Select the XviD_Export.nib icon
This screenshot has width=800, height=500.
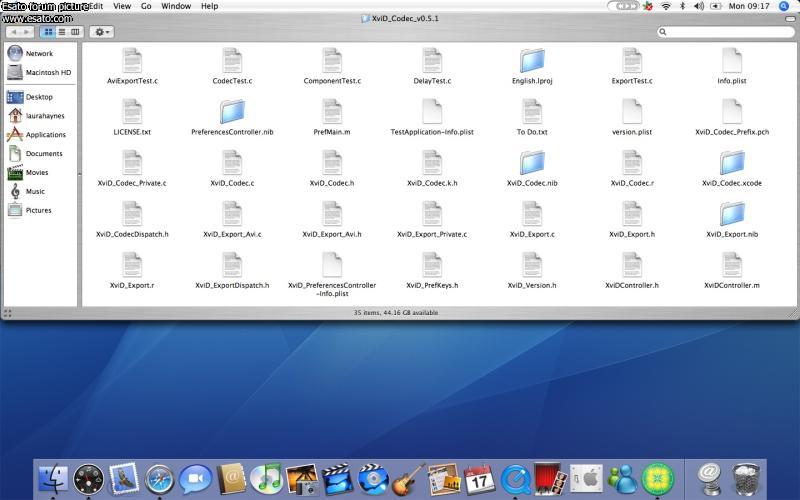coord(732,214)
